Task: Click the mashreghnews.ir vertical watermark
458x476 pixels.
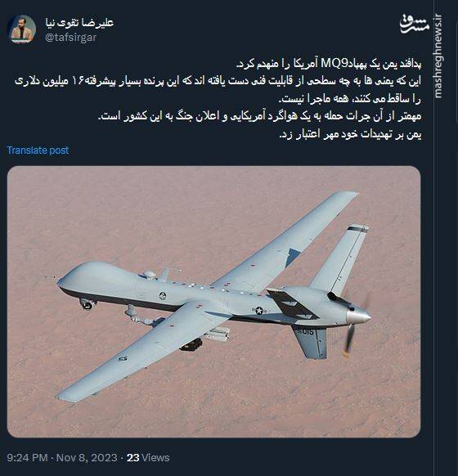Action: tap(437, 56)
